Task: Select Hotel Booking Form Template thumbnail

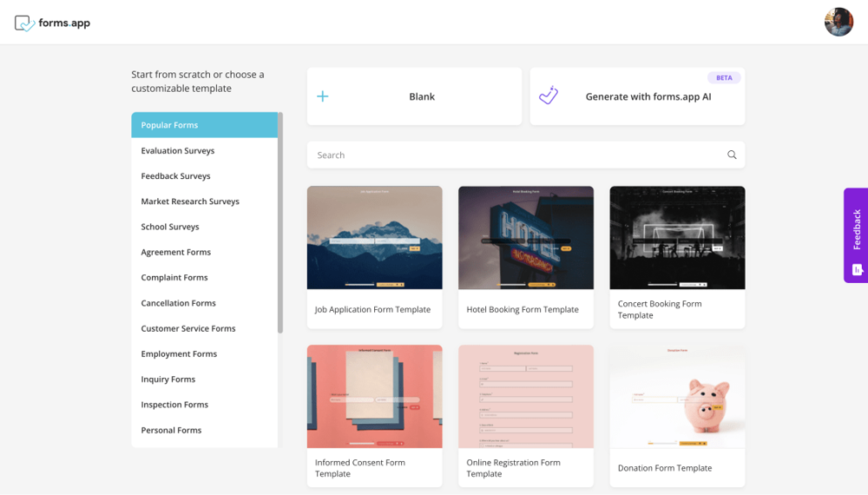Action: tap(525, 237)
